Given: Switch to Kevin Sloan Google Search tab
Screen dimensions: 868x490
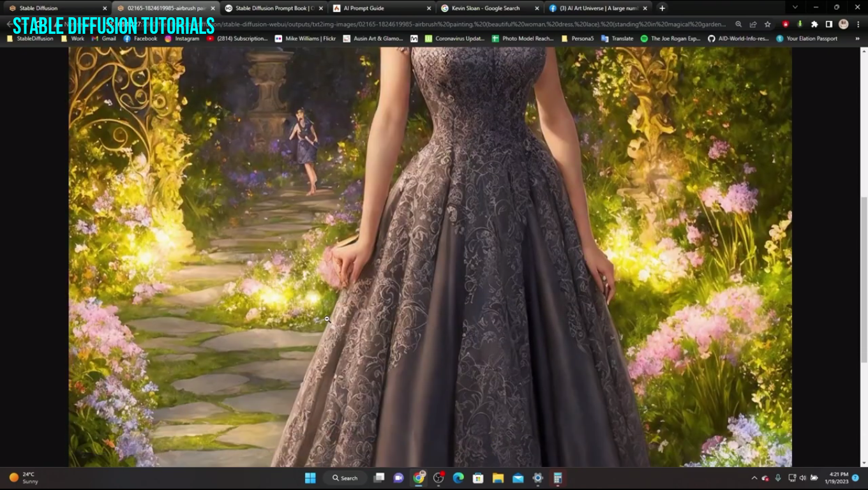Looking at the screenshot, I should tap(490, 8).
